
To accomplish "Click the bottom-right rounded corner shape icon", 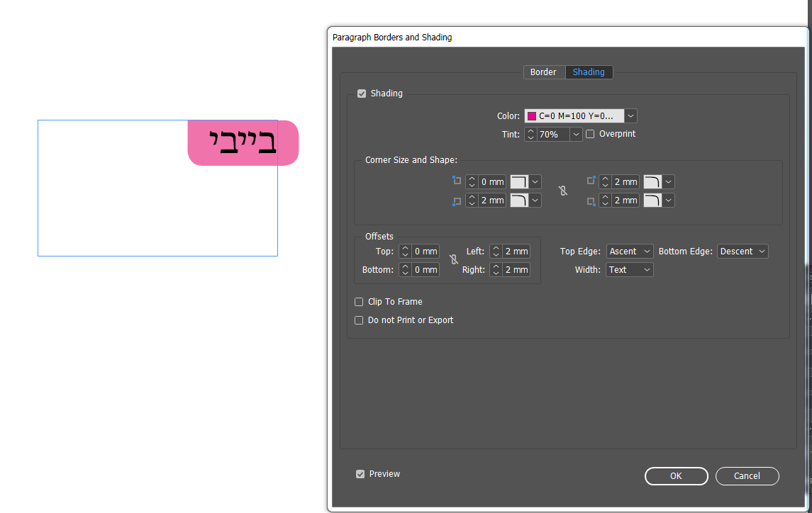I will [652, 200].
